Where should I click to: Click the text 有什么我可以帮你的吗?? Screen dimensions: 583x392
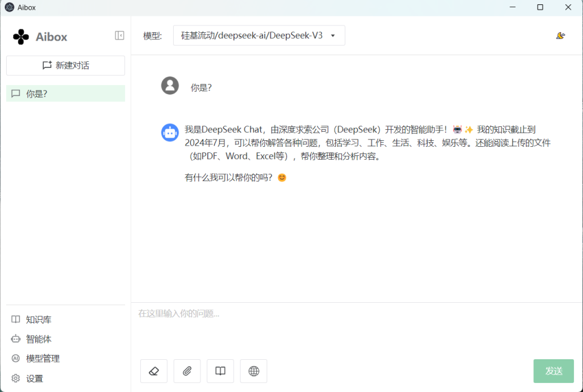(228, 178)
